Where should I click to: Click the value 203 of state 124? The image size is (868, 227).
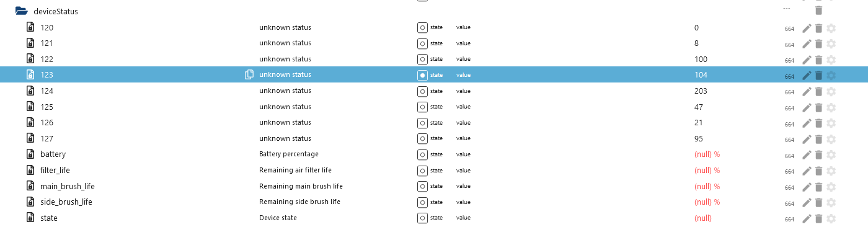(x=701, y=91)
